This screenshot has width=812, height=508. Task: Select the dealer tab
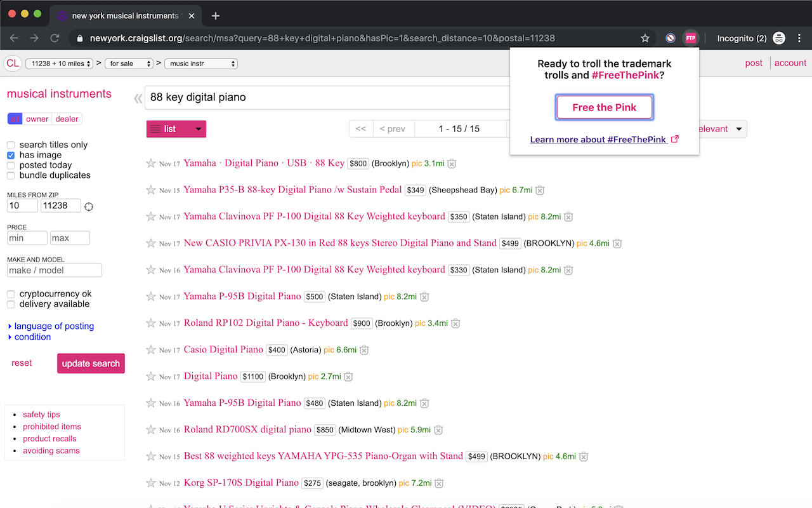pyautogui.click(x=67, y=119)
